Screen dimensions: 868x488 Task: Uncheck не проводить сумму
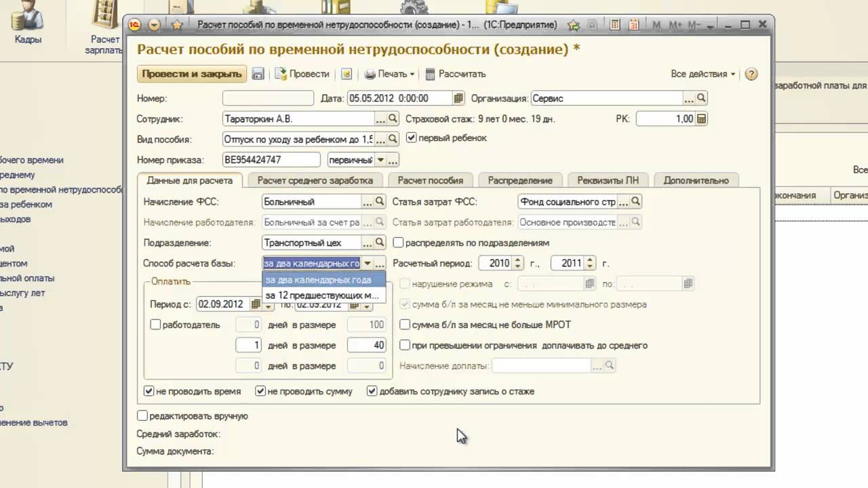click(260, 391)
